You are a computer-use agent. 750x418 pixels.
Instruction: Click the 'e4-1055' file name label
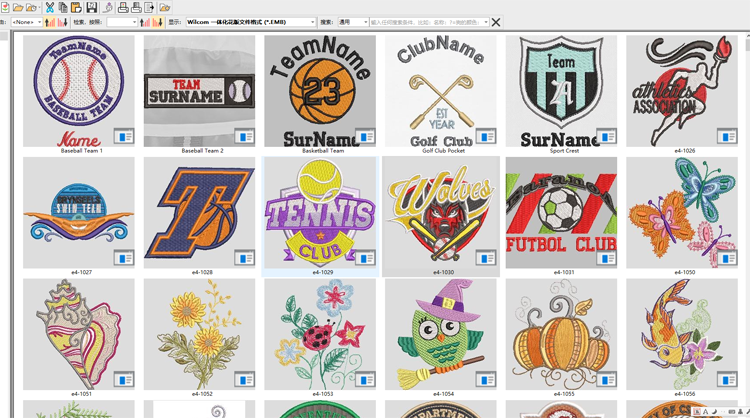564,394
